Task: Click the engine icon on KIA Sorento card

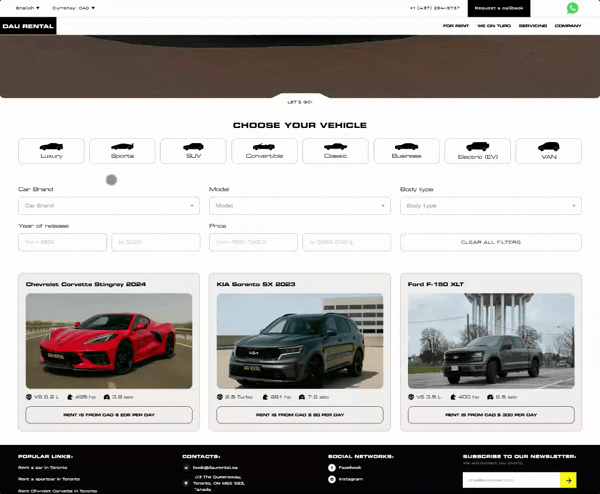Action: click(220, 397)
